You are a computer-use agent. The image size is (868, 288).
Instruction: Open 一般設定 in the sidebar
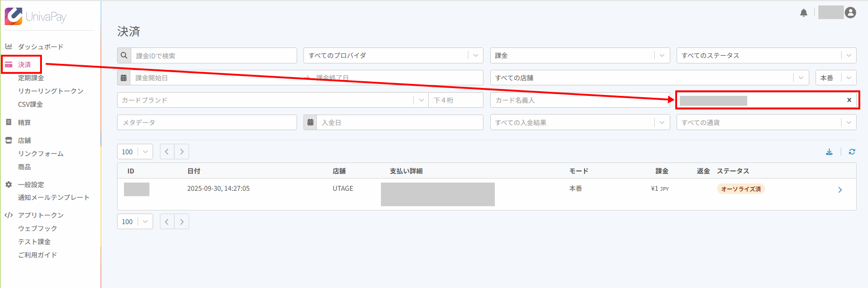point(31,184)
